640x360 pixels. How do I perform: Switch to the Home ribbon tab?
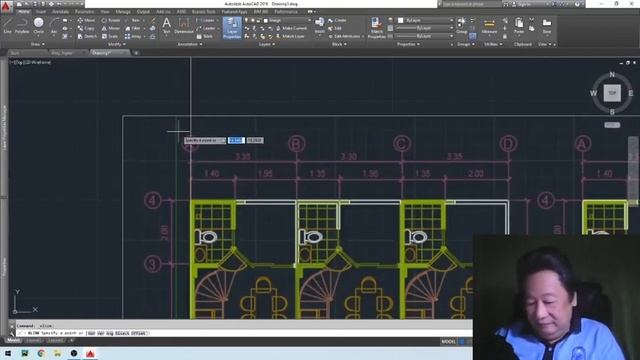click(24, 12)
